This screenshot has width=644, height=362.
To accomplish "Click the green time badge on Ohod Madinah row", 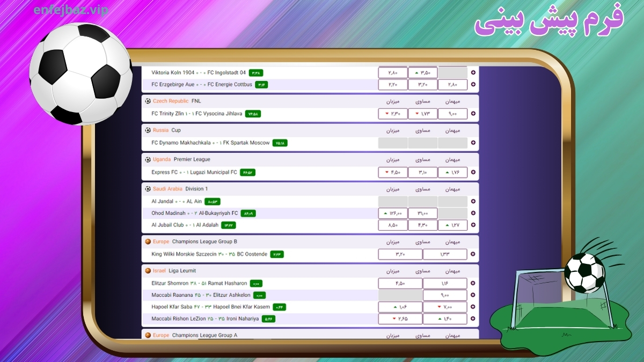I will tap(247, 212).
